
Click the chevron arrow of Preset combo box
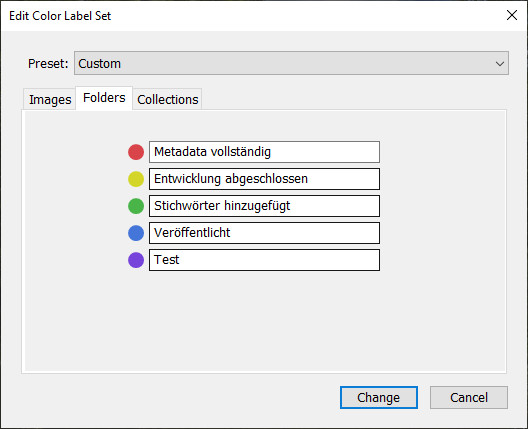coord(500,64)
